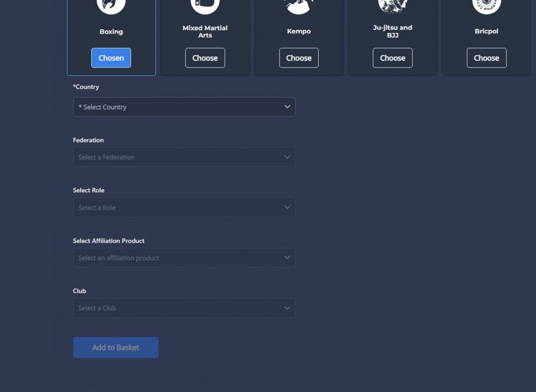This screenshot has height=392, width=536.
Task: Click the *Country field label
Action: click(86, 87)
